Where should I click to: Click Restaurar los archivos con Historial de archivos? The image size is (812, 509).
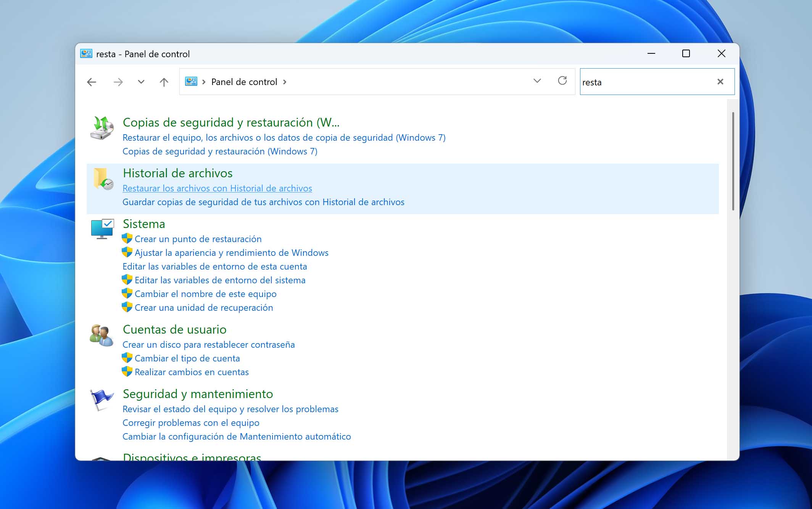[x=217, y=188]
